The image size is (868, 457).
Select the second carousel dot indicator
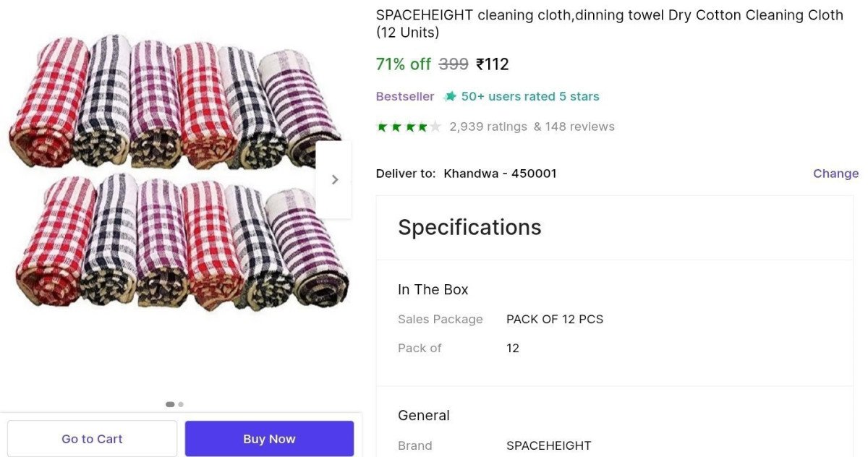[181, 404]
